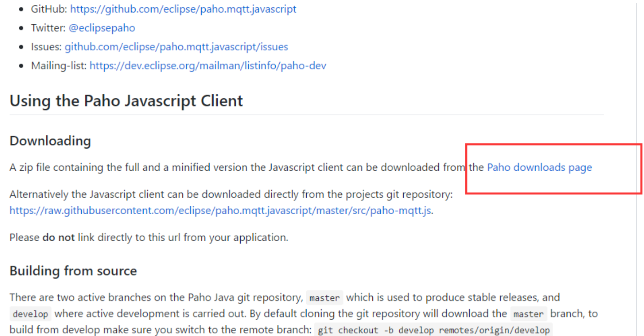
Task: Click the Using the Paho Javascript Client heading
Action: [x=126, y=101]
